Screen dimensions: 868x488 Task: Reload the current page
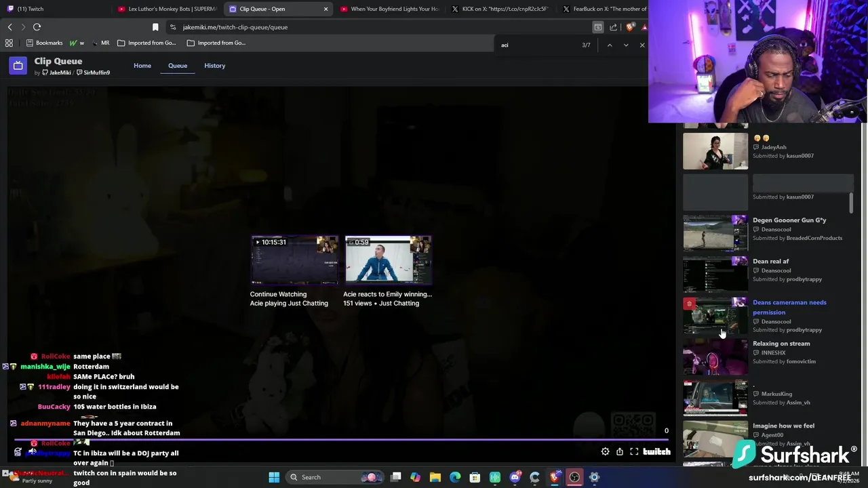37,27
